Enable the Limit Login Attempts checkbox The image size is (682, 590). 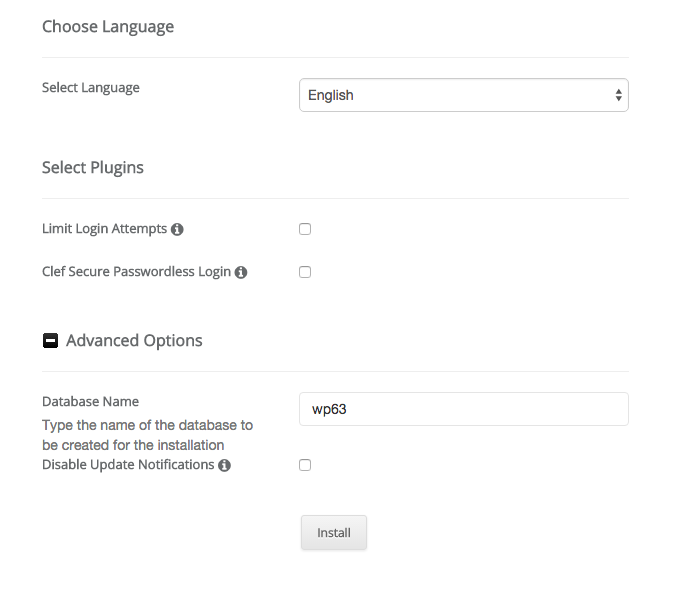(305, 229)
